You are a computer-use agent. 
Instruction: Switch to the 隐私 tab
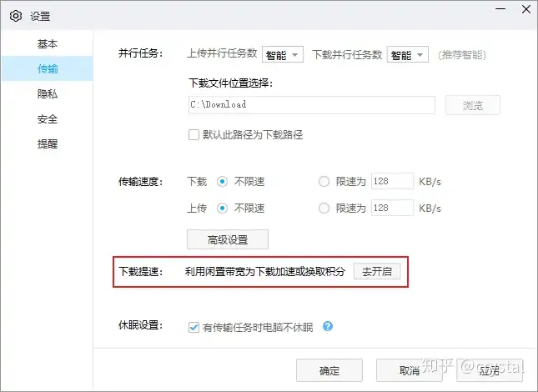(x=48, y=94)
